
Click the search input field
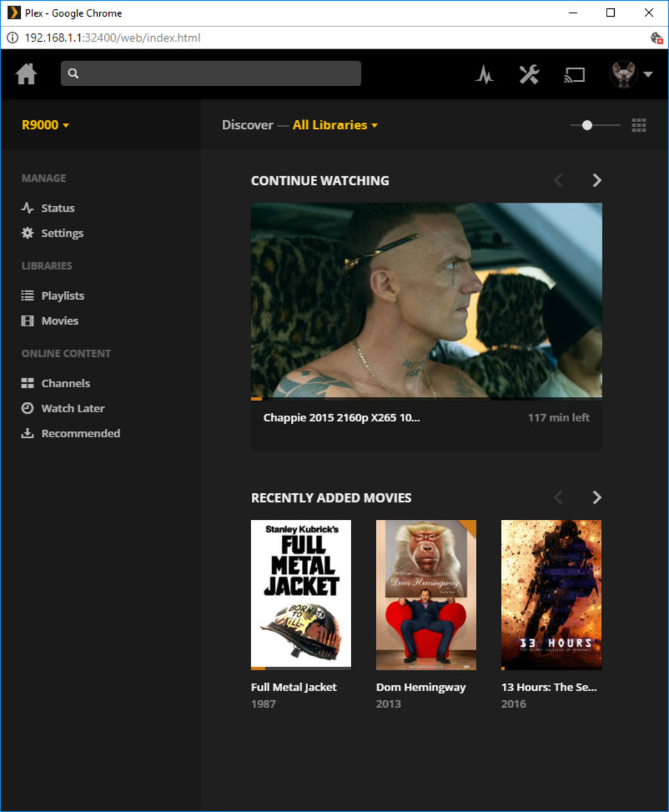click(211, 74)
